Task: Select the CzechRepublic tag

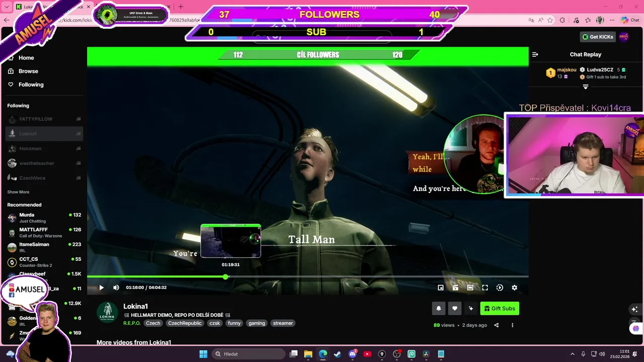Action: point(185,323)
